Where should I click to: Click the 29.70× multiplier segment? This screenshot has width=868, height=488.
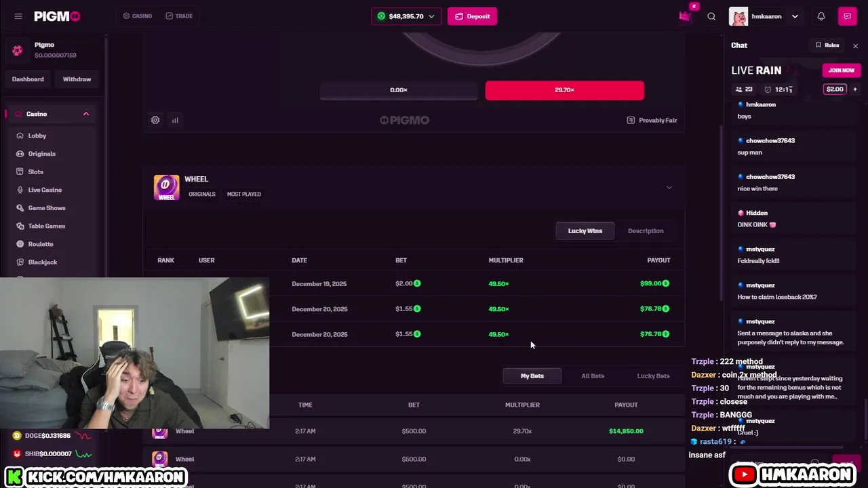point(564,90)
